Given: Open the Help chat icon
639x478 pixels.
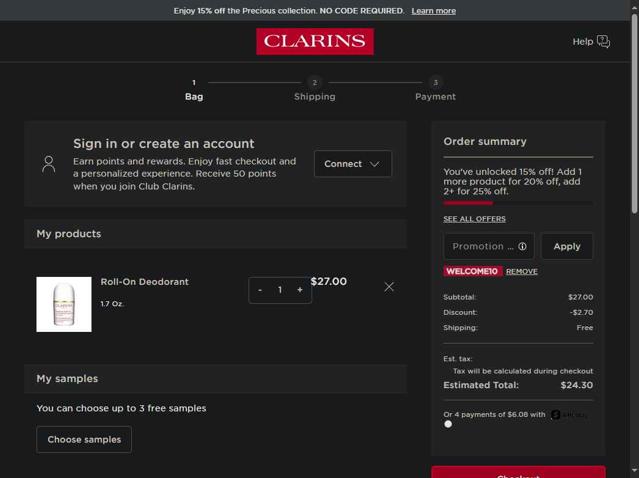Looking at the screenshot, I should (603, 41).
